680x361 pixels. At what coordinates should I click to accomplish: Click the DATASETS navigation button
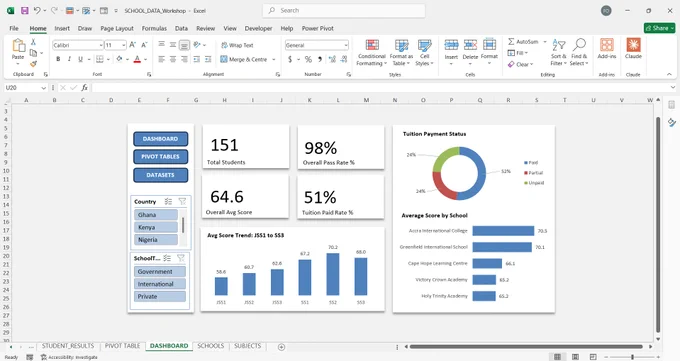160,175
